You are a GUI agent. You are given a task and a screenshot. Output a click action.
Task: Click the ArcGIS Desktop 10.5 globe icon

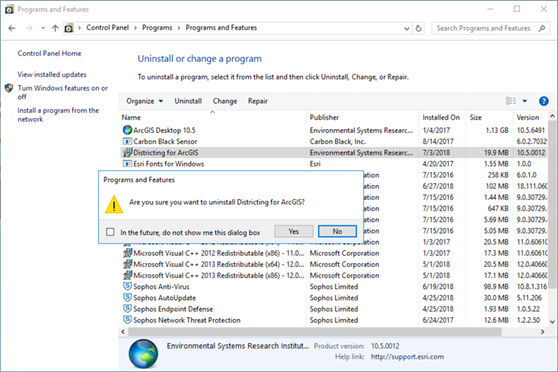(x=127, y=130)
